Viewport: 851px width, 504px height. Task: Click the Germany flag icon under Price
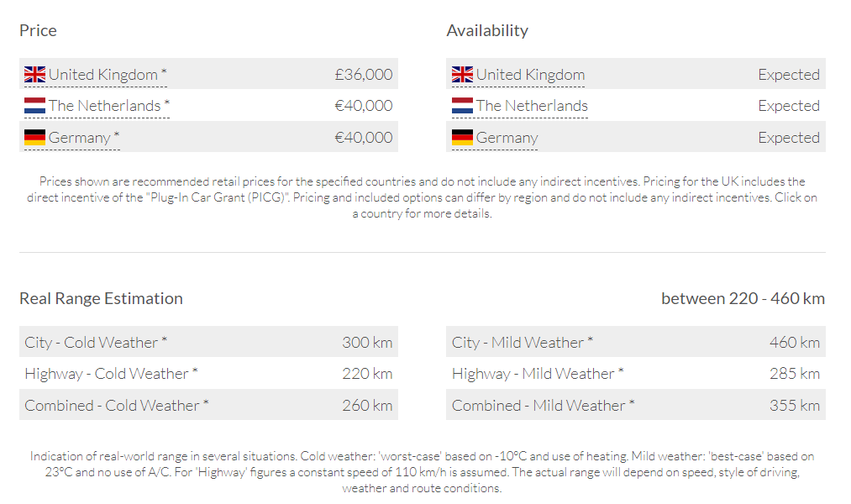click(35, 138)
